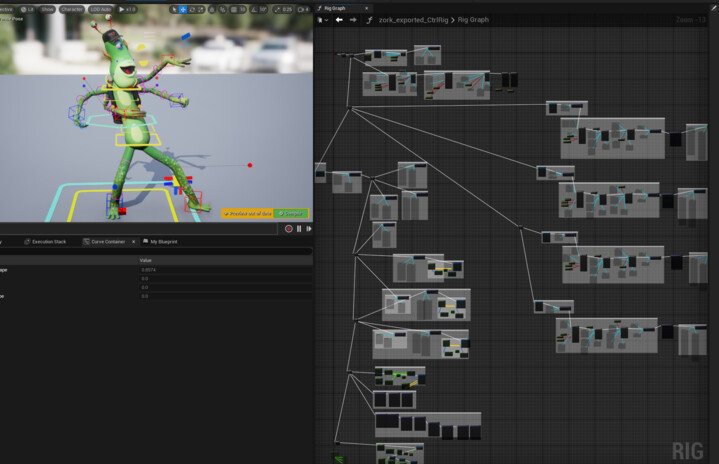Screen dimensions: 719x464
Task: Click the green Compile button
Action: pyautogui.click(x=291, y=214)
